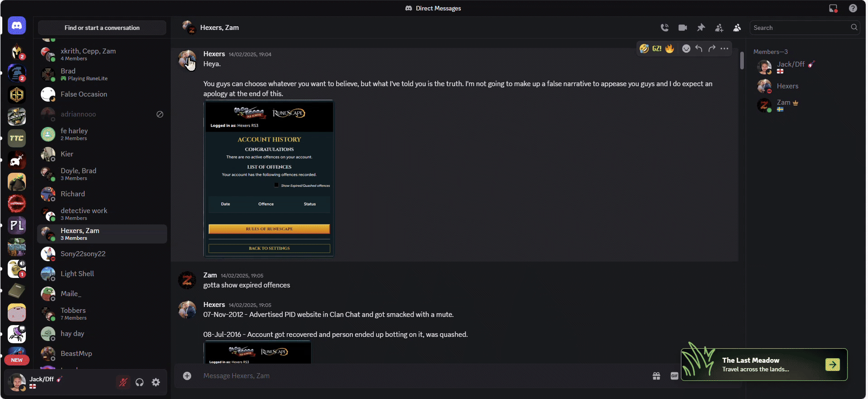Open conversation with BeastMvp
The image size is (868, 399).
(102, 354)
